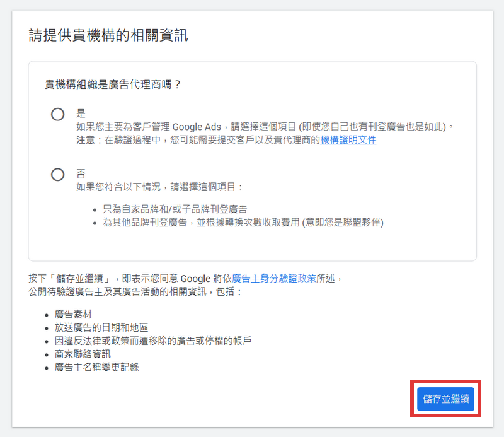The height and width of the screenshot is (437, 504).
Task: Open the 廣告主身分驗證政策 link
Action: [274, 278]
